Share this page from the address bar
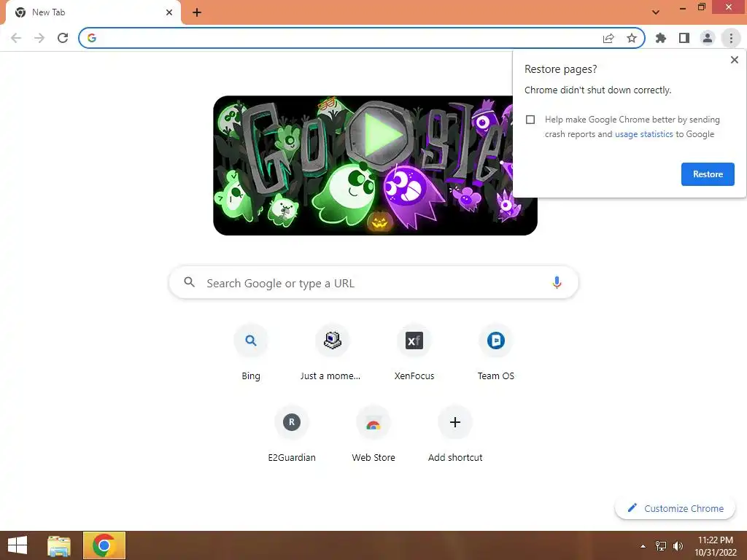 click(x=608, y=38)
